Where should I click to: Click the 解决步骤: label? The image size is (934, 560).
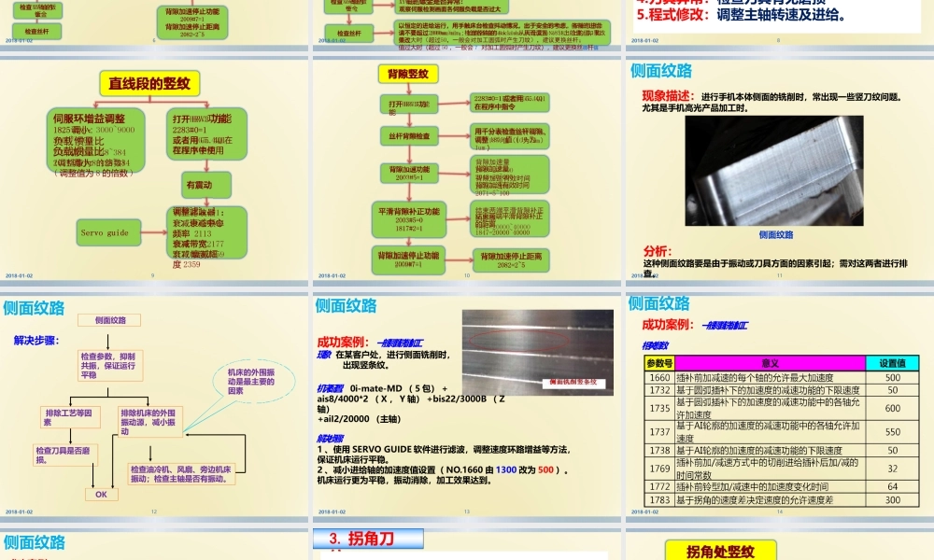click(x=36, y=341)
